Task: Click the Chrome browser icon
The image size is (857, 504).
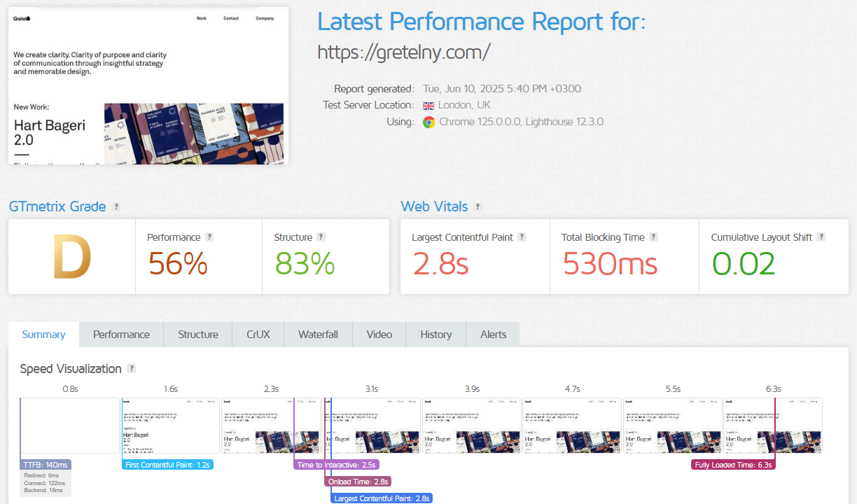Action: [428, 122]
